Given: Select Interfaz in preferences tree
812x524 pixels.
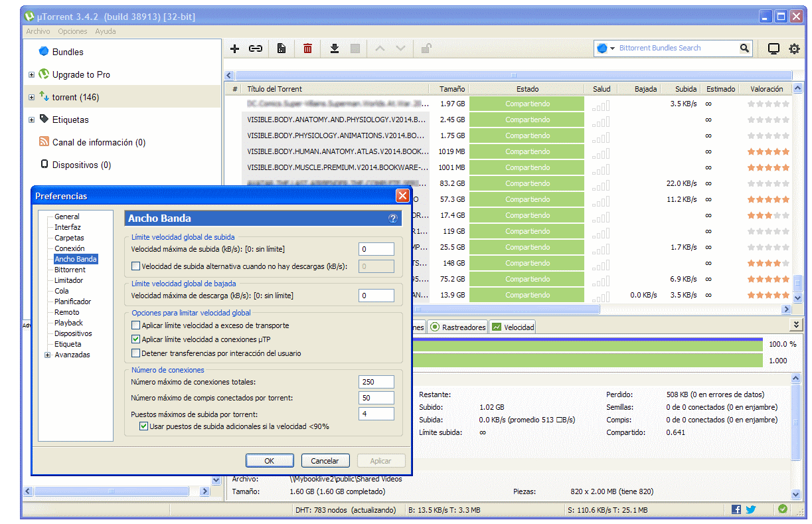Looking at the screenshot, I should click(68, 227).
